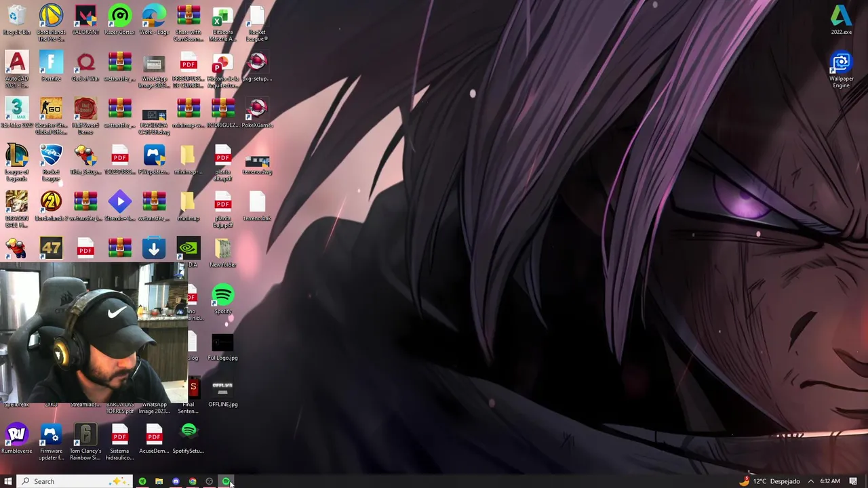Open the FullLogo.jpg image

222,346
